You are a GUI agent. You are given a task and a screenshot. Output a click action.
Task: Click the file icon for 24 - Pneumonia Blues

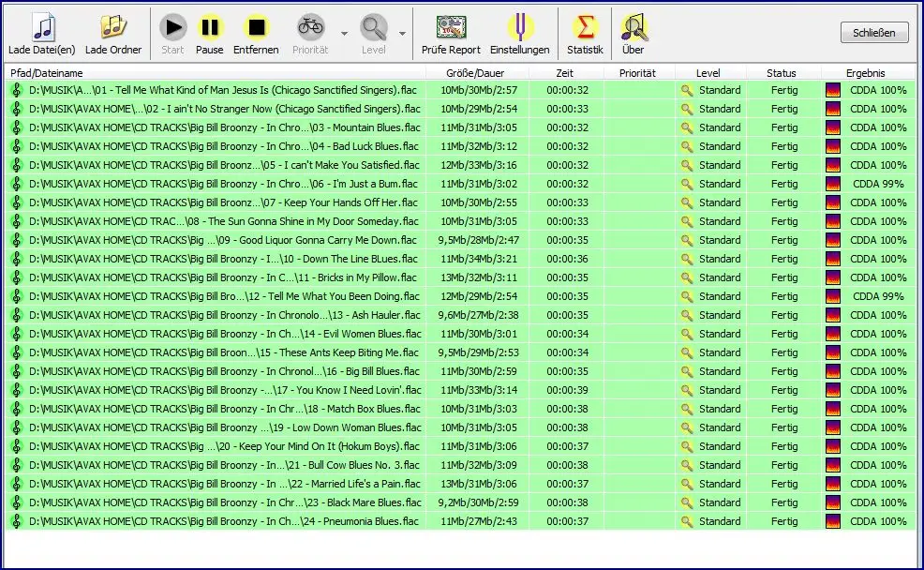pos(17,521)
